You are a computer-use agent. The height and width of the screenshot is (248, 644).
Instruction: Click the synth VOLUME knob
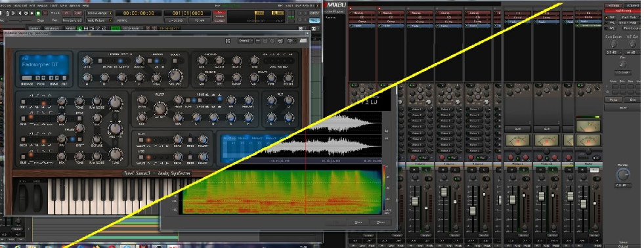coord(175,76)
